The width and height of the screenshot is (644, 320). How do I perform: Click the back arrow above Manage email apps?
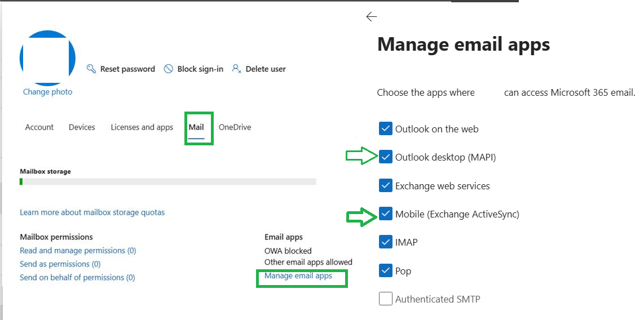click(x=371, y=16)
